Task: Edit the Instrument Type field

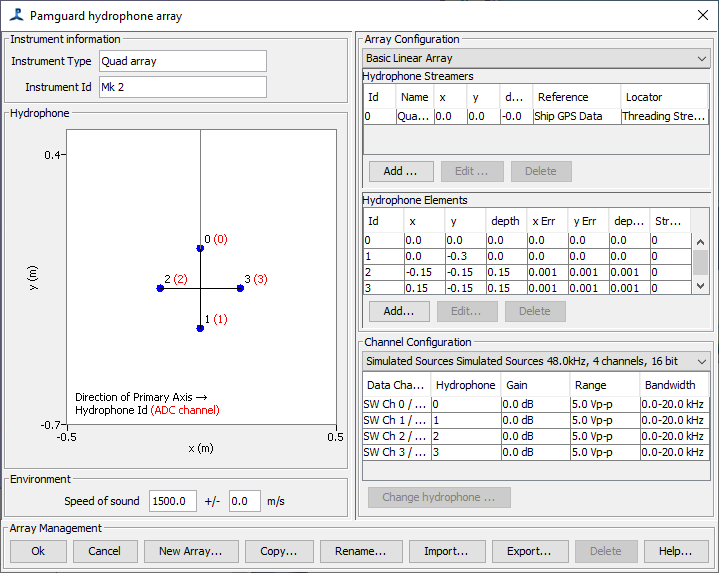Action: pos(183,61)
